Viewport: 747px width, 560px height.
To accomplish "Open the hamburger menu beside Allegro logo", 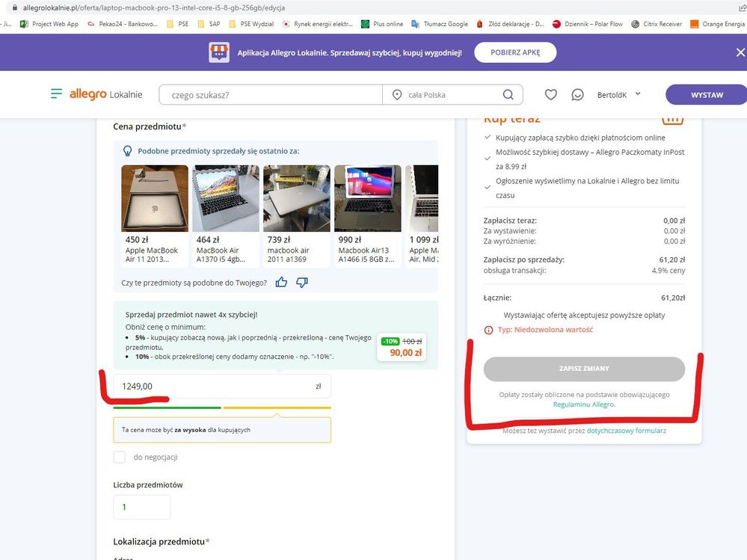I will point(56,93).
